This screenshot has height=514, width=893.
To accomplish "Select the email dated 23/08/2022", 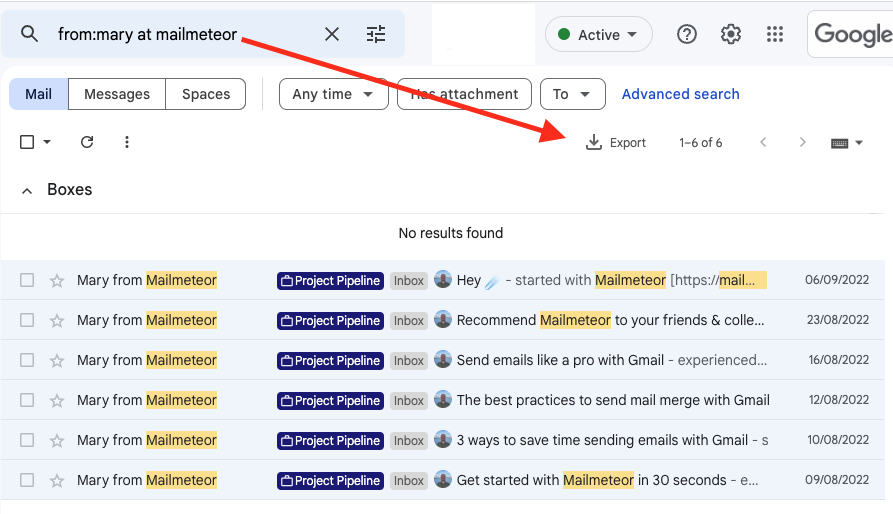I will pos(27,320).
